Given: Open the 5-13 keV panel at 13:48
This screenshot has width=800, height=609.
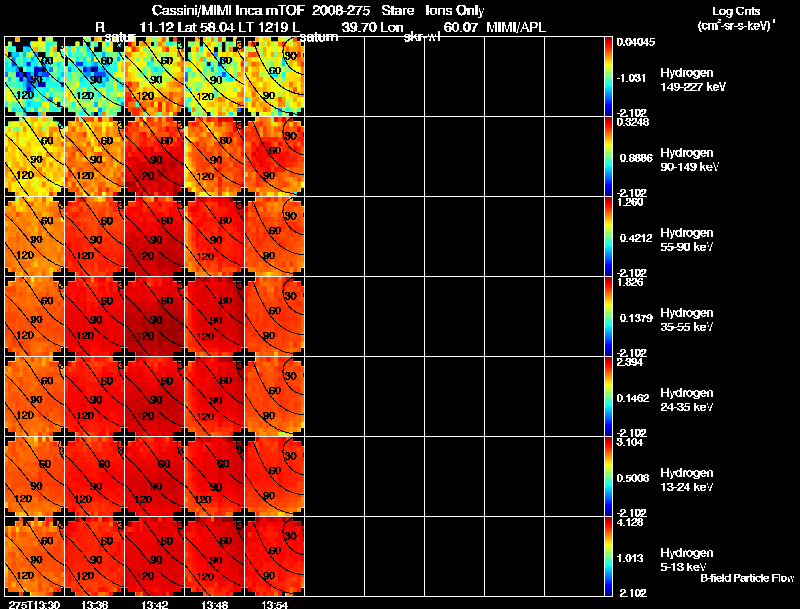Looking at the screenshot, I should (x=214, y=556).
